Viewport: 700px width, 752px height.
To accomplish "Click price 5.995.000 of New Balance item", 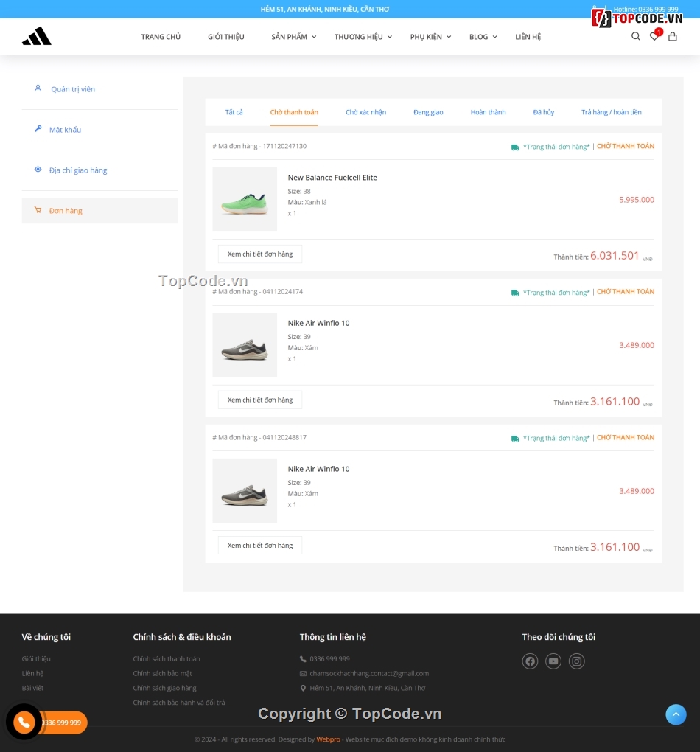I will pyautogui.click(x=636, y=200).
